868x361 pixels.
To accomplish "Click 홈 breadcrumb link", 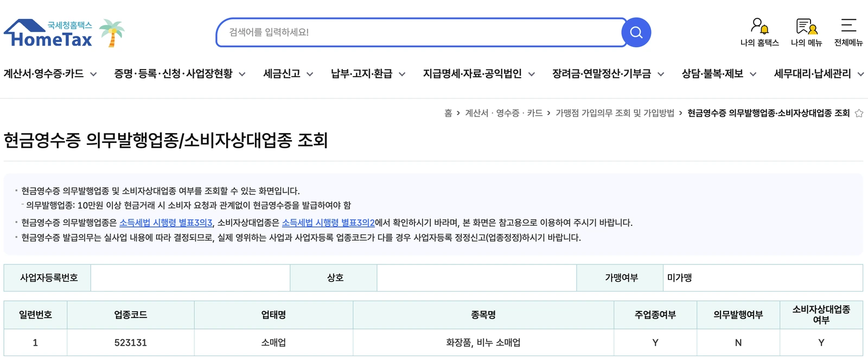I will (x=448, y=113).
